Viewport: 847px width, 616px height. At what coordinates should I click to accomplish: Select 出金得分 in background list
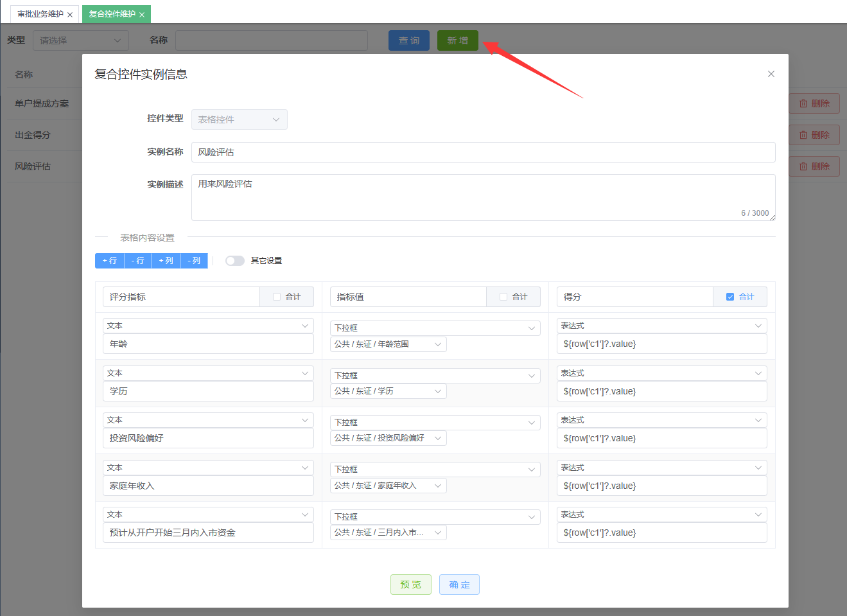33,135
